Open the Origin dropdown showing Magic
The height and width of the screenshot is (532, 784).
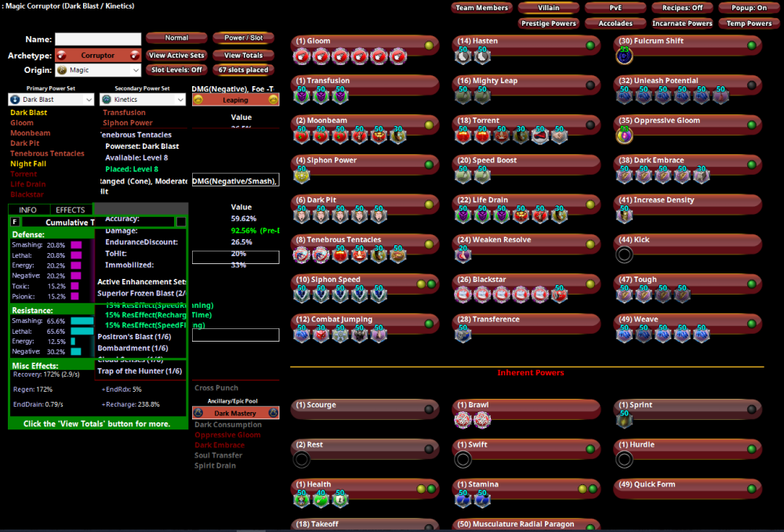(98, 71)
